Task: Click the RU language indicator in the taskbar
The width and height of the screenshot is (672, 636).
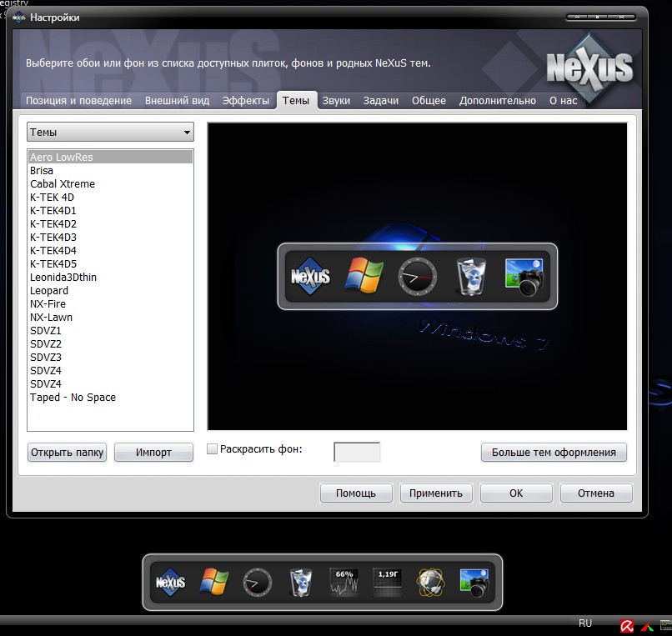Action: click(585, 623)
